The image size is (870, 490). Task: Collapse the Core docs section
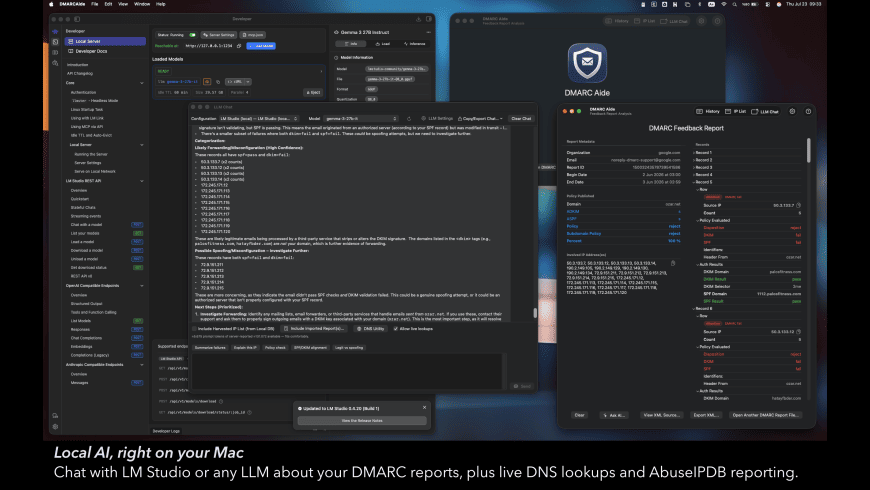pos(141,83)
